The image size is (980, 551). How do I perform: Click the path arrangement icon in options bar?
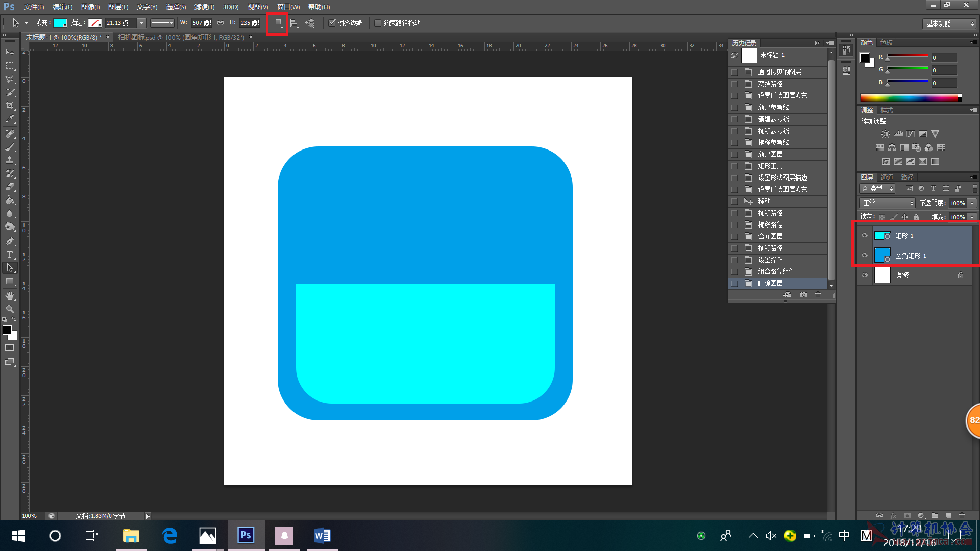(310, 23)
